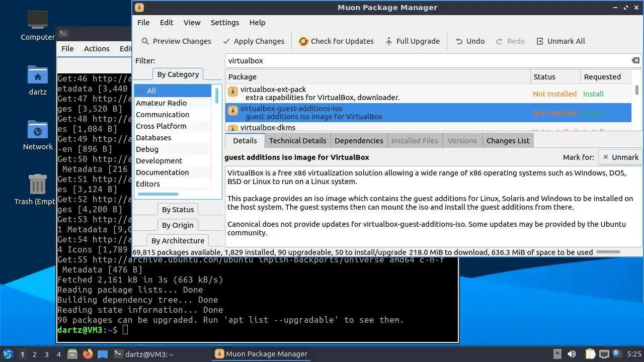Select the Debug category

click(174, 149)
